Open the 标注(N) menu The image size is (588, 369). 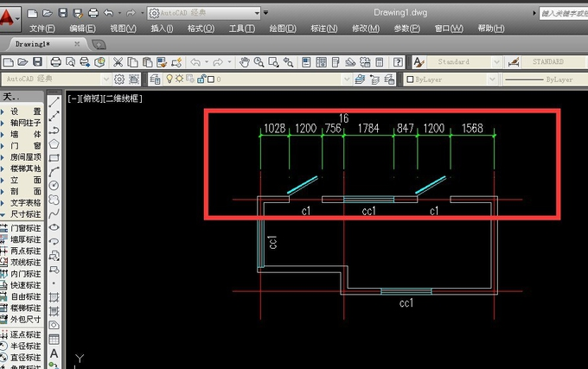click(x=324, y=29)
